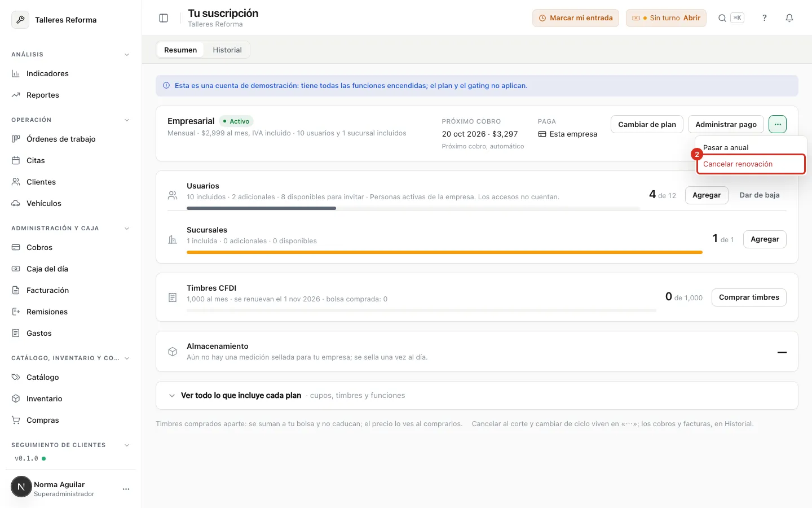This screenshot has width=812, height=508.
Task: Click the Talleres Reforma wrench logo
Action: (20, 20)
